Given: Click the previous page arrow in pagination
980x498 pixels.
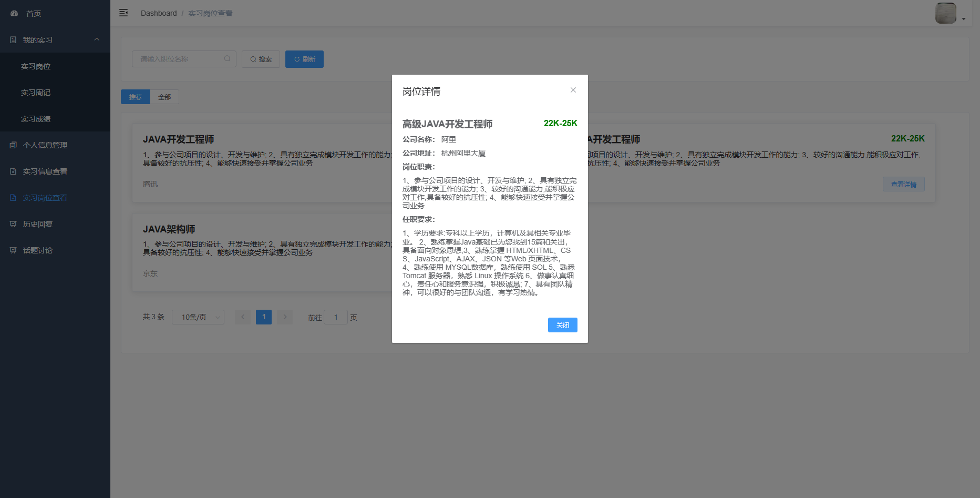Looking at the screenshot, I should point(242,317).
